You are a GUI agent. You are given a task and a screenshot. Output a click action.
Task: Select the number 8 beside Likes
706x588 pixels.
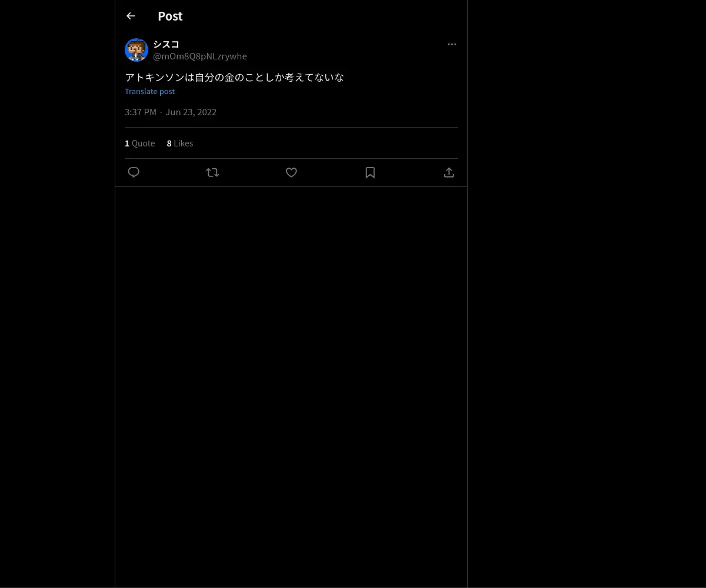click(169, 143)
